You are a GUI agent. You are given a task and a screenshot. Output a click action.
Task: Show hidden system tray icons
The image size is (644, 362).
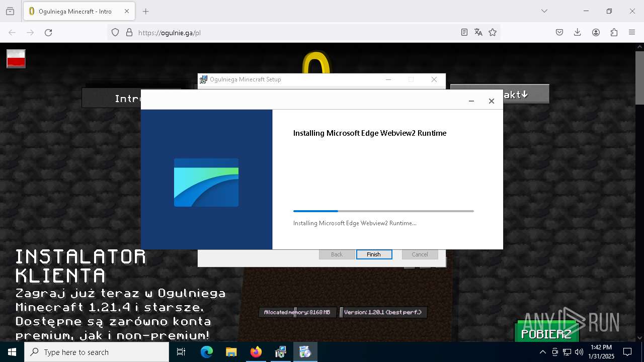(x=542, y=352)
